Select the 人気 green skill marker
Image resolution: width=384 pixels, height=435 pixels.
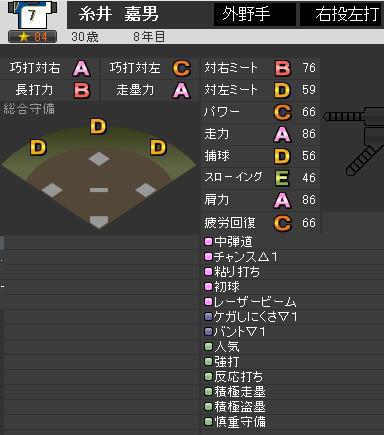208,346
